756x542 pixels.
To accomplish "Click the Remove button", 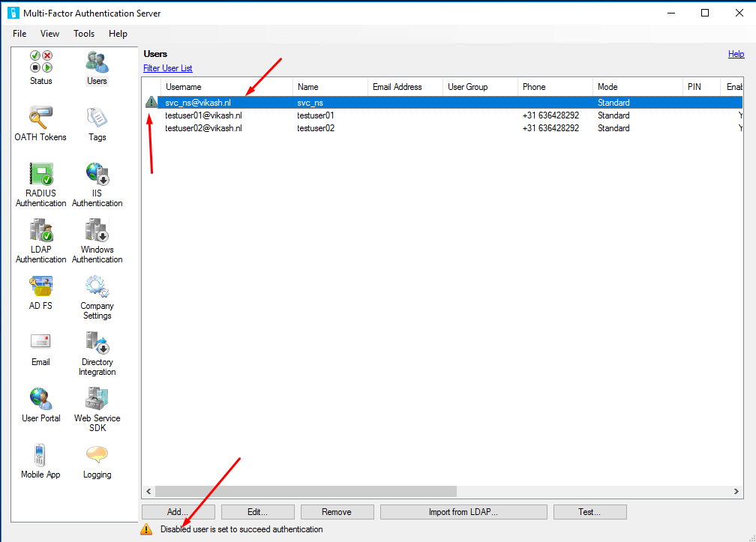I will pos(337,512).
